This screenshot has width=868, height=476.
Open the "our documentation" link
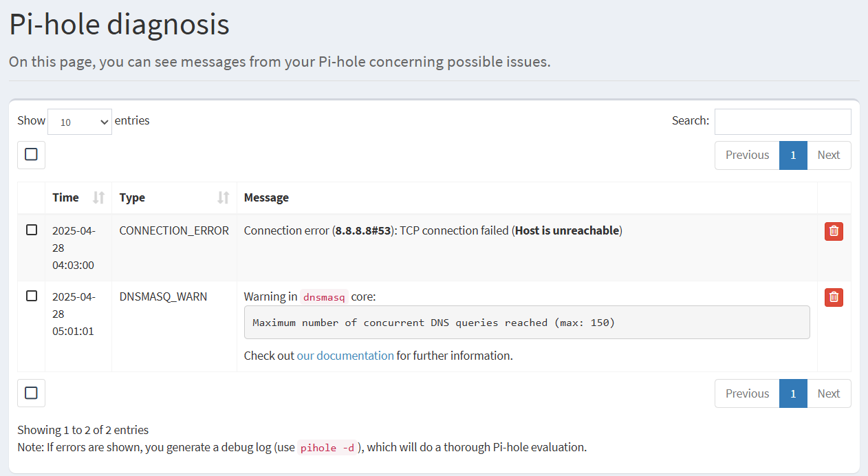click(x=345, y=356)
